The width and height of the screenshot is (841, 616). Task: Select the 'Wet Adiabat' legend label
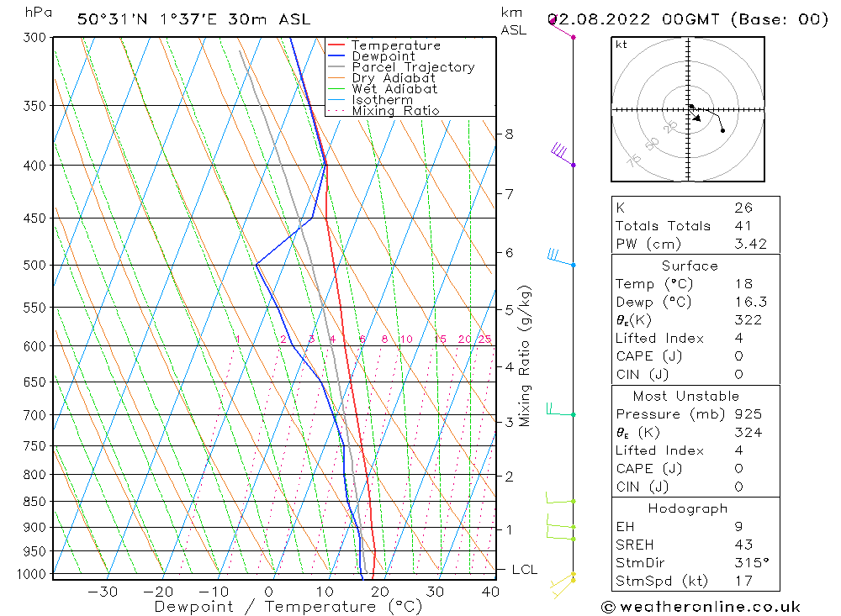tap(394, 89)
